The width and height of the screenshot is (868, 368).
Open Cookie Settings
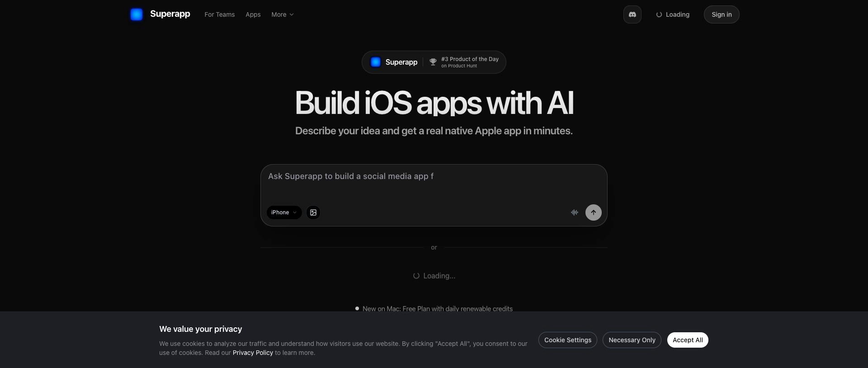tap(567, 340)
